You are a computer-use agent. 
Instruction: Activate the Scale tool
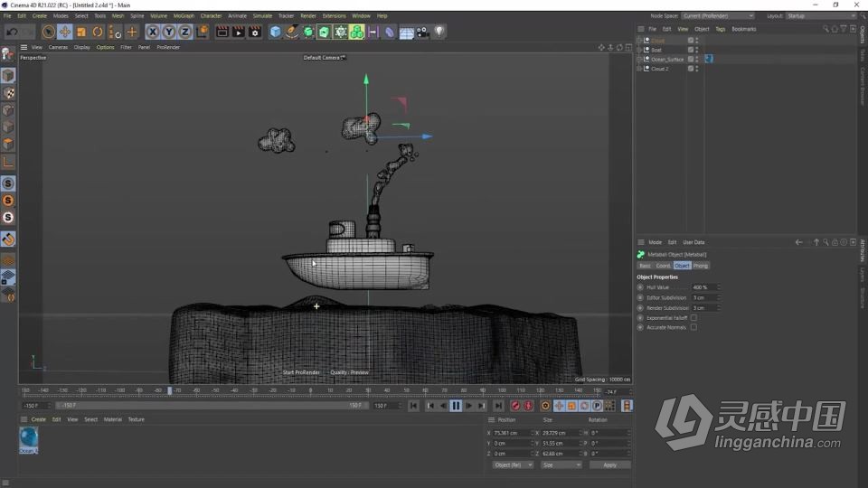click(x=81, y=33)
